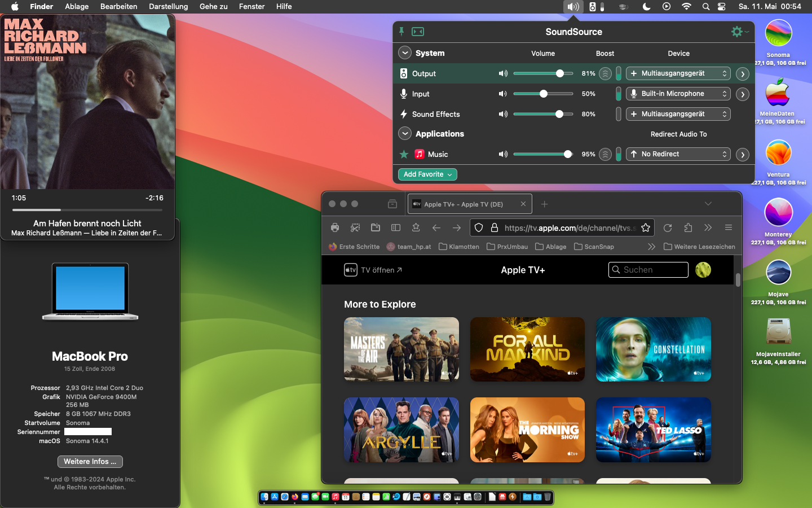Open Firefox bookmarks star-tray icon
Viewport: 812px width, 508px height.
(416, 227)
